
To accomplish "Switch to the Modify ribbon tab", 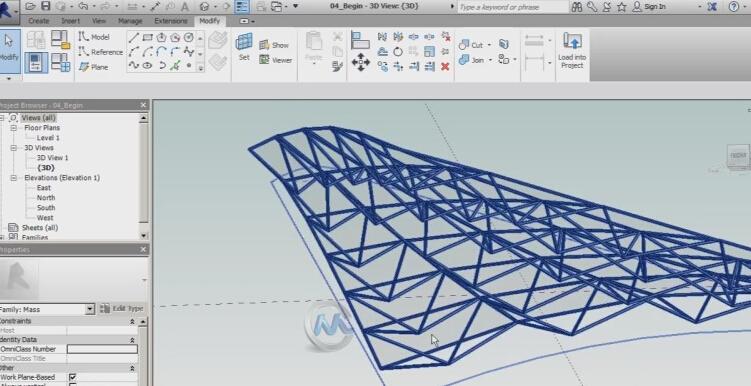I will tap(209, 21).
